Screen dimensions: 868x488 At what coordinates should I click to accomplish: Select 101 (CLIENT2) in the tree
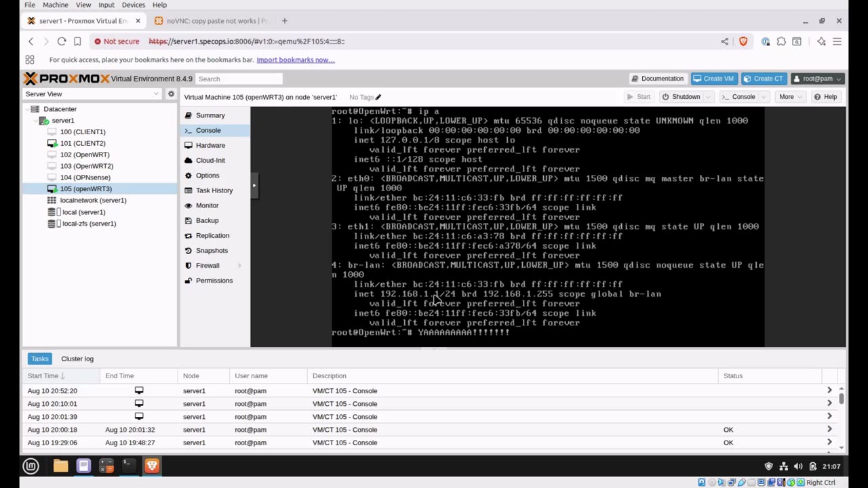point(83,144)
